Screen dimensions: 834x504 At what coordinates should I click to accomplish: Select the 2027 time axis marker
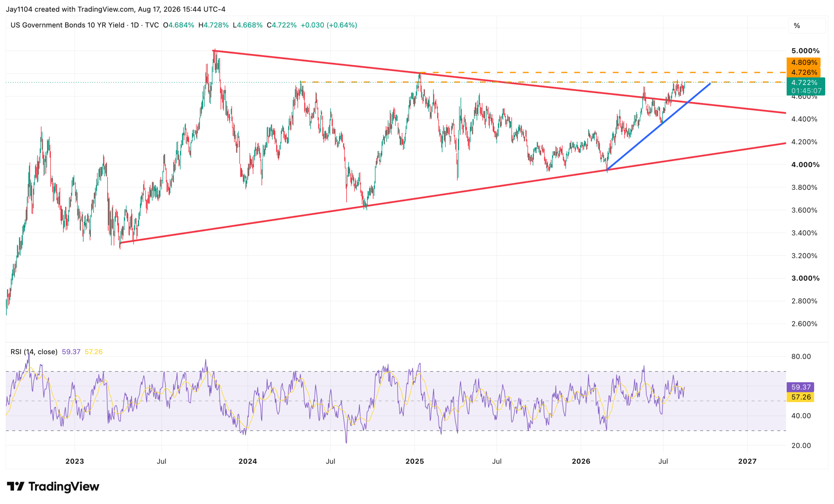(x=747, y=461)
